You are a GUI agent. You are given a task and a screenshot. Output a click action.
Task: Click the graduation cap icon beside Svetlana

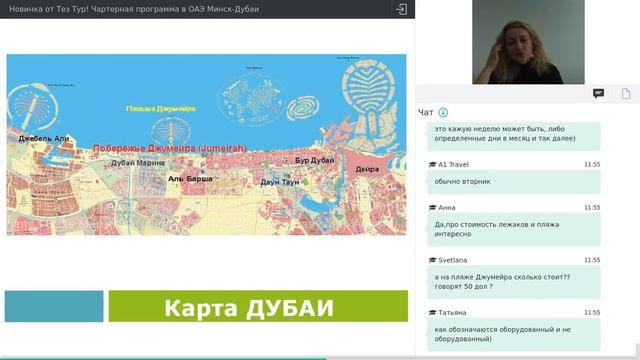[x=432, y=260]
